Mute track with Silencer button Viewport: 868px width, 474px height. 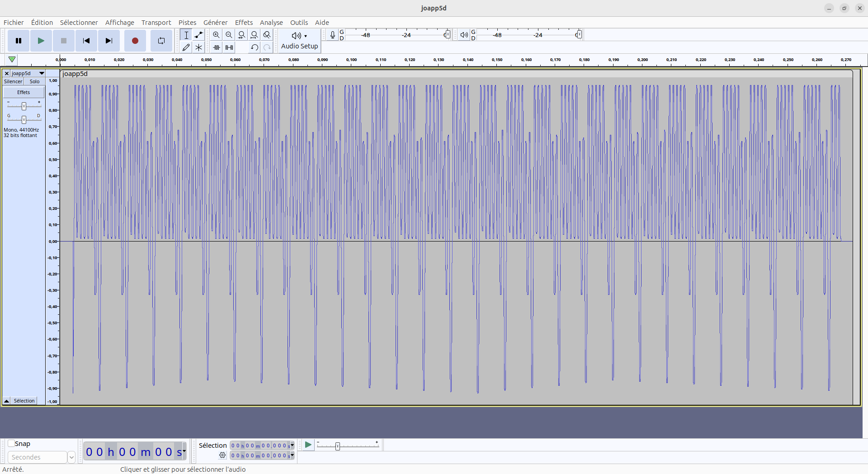pos(13,81)
